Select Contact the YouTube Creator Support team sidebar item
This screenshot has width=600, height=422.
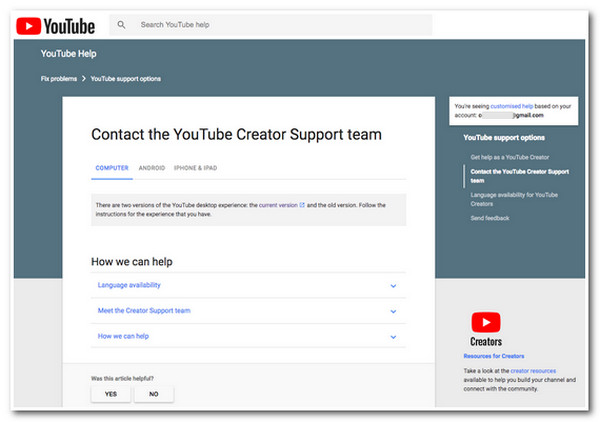pos(520,176)
